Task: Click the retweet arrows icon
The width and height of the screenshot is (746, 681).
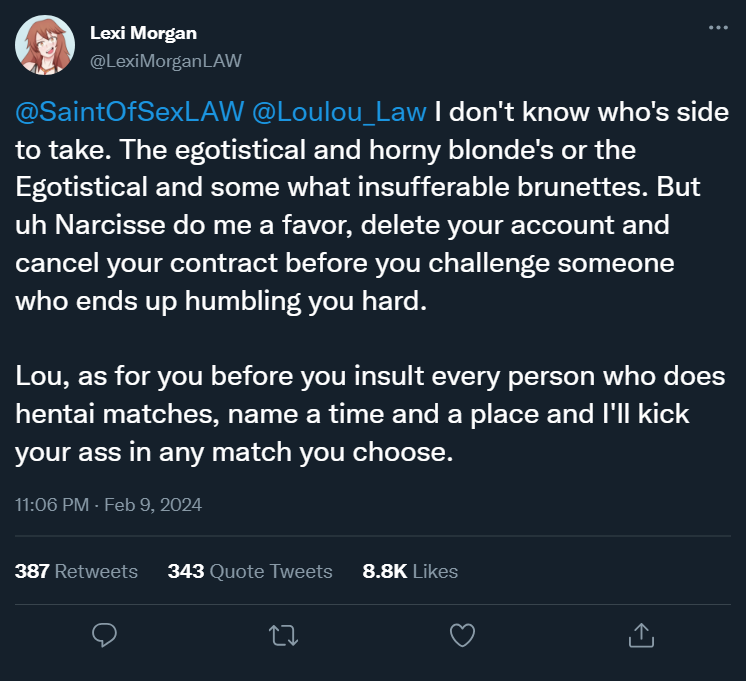Action: point(283,634)
